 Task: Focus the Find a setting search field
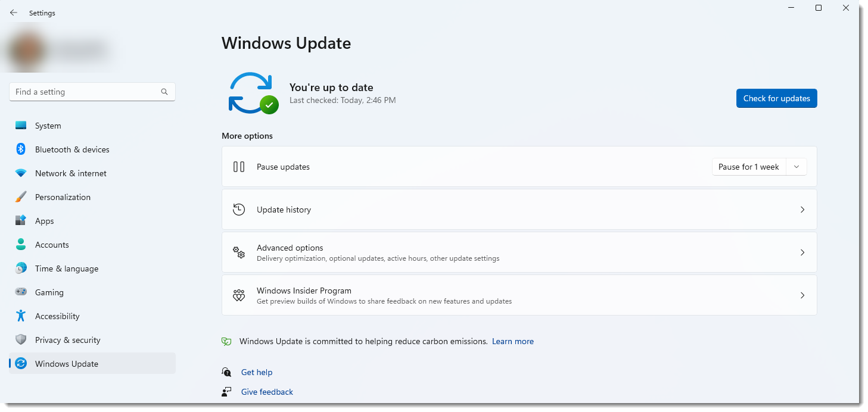(92, 92)
